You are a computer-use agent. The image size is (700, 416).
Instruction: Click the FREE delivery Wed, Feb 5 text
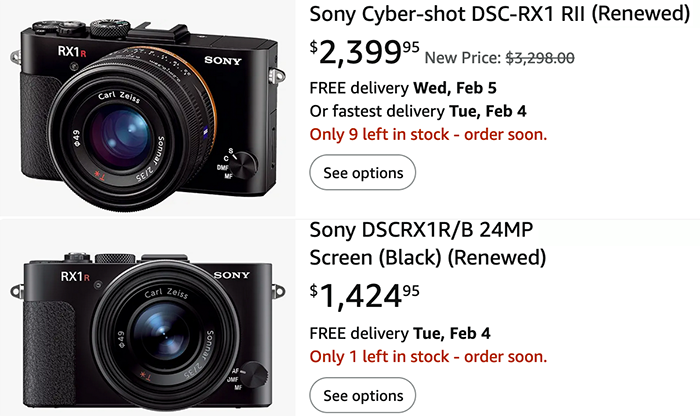point(403,88)
